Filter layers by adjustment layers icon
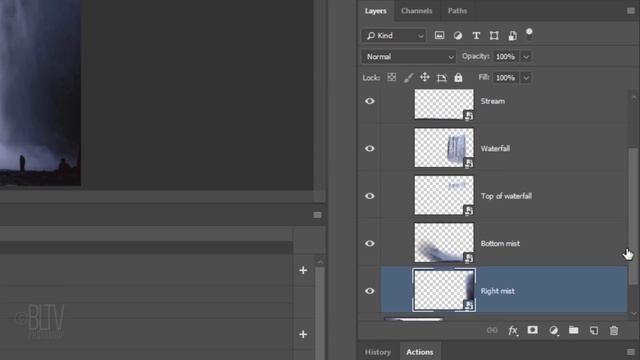The image size is (640, 360). 458,36
